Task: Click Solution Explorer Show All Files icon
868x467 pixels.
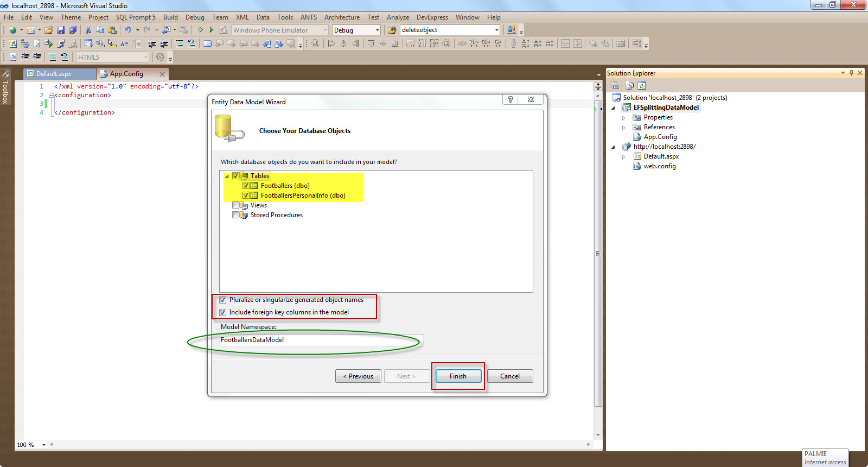Action: pyautogui.click(x=629, y=85)
